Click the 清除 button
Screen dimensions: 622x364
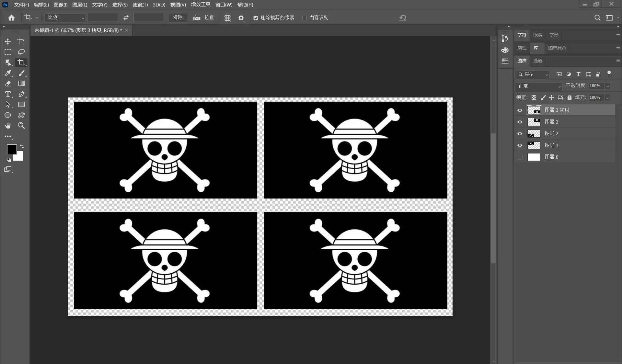(x=178, y=17)
